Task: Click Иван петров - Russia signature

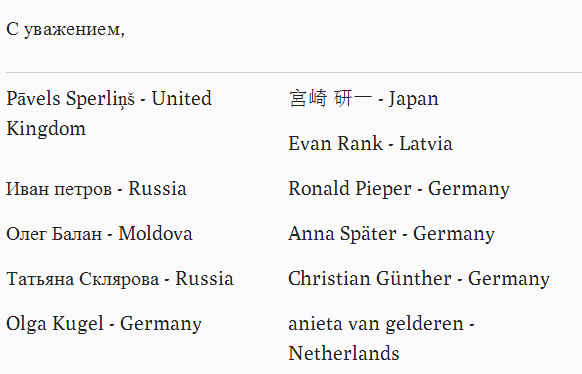Action: tap(96, 188)
